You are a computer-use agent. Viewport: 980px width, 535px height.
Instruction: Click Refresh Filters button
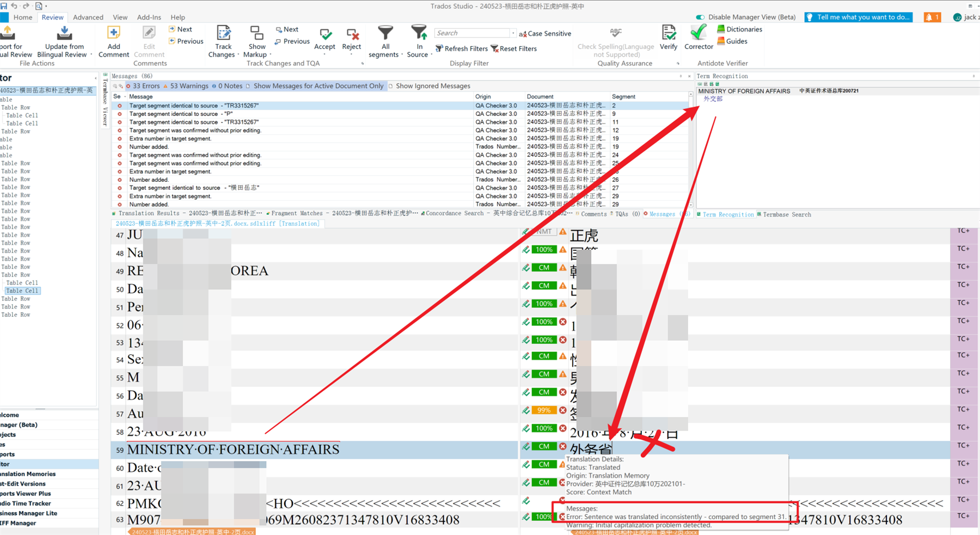coord(462,49)
